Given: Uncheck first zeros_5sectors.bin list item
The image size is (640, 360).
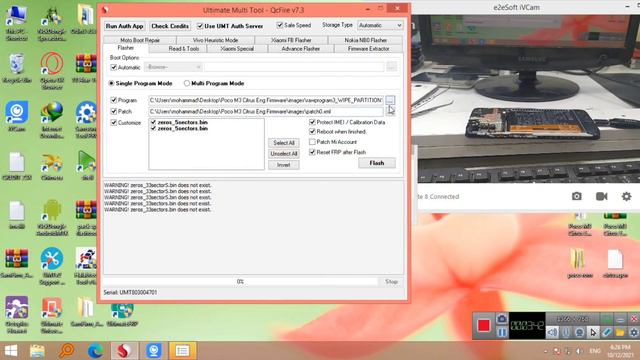Looking at the screenshot, I should tap(153, 122).
